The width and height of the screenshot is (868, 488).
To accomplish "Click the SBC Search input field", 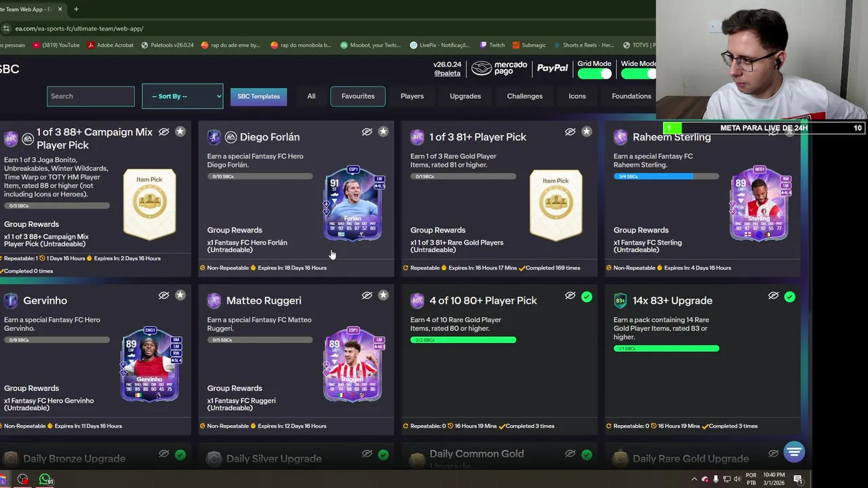I will [91, 96].
